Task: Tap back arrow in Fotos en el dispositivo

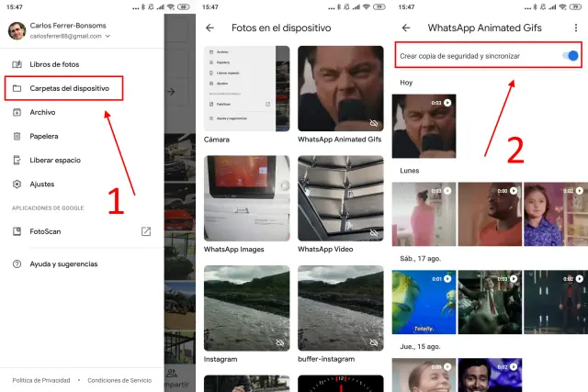Action: tap(210, 28)
